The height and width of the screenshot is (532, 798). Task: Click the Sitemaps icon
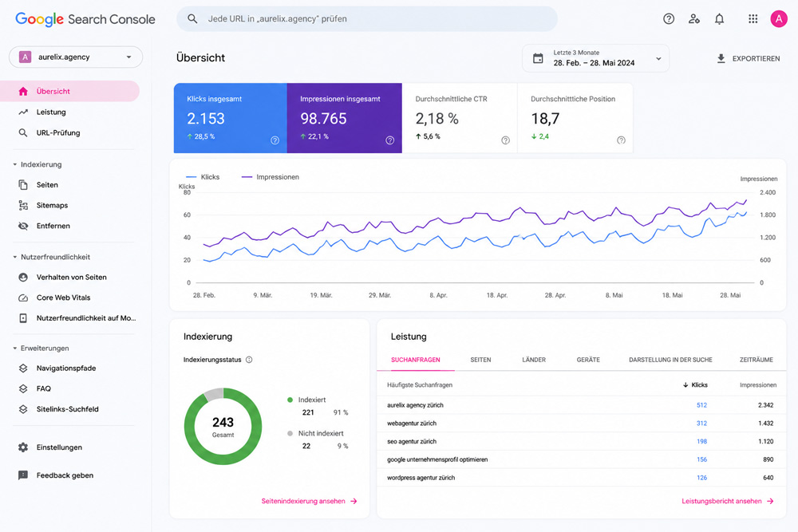click(23, 205)
